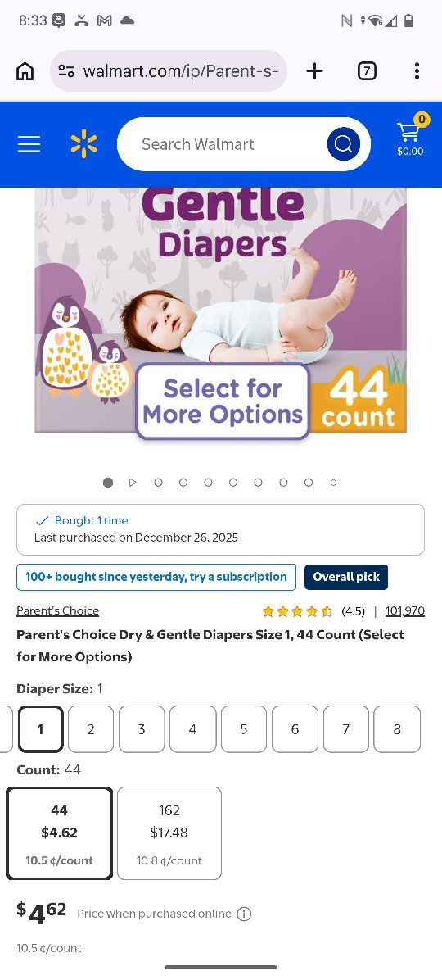The height and width of the screenshot is (980, 442).
Task: View the 101,970 reviews link
Action: coord(405,610)
